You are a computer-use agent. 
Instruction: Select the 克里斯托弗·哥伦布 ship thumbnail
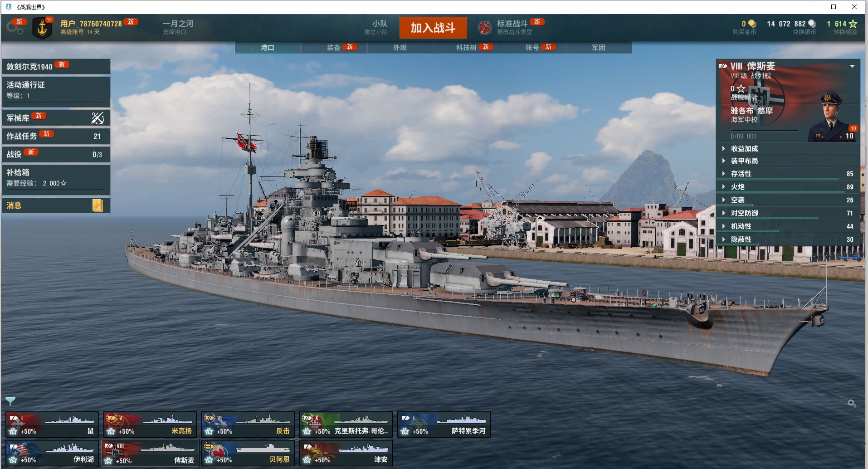coord(346,425)
